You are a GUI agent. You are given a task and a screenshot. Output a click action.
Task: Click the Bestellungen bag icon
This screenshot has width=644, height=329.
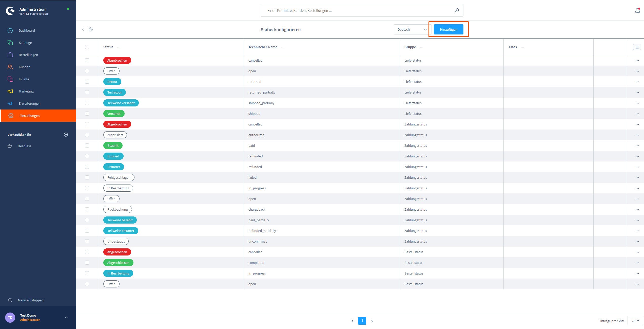click(x=10, y=55)
